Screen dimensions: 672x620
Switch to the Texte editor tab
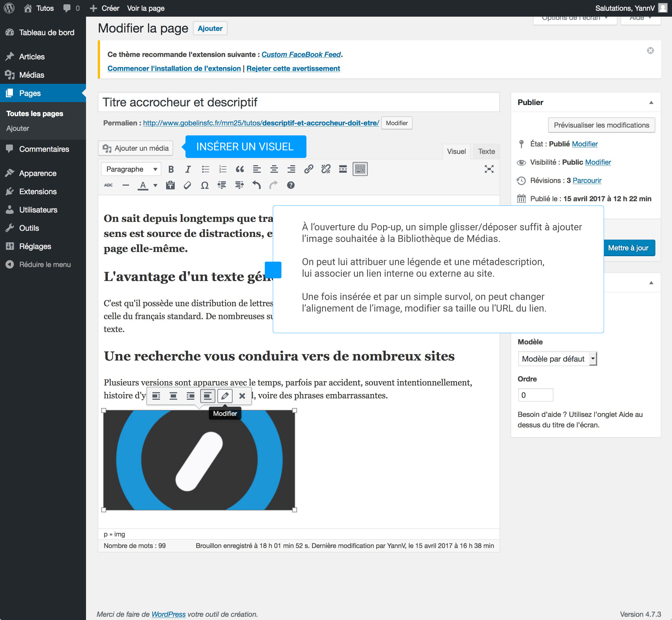(x=486, y=152)
